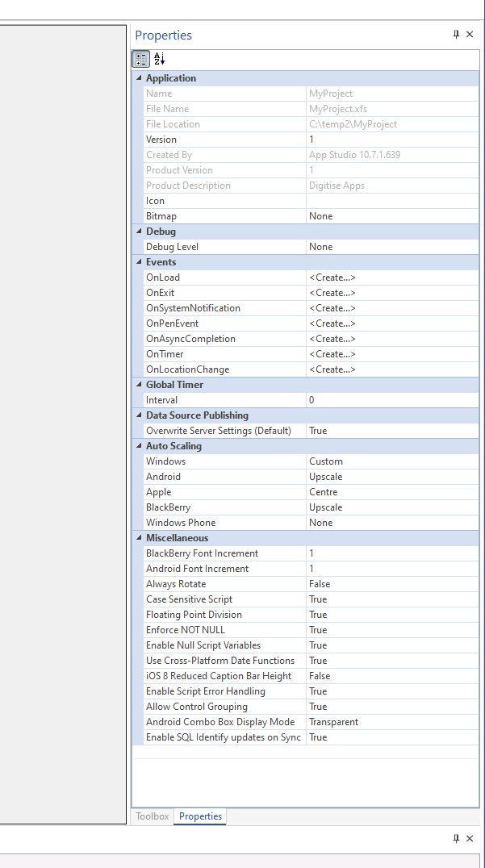485x868 pixels.
Task: Create an OnSystemNotification event handler
Action: [392, 308]
